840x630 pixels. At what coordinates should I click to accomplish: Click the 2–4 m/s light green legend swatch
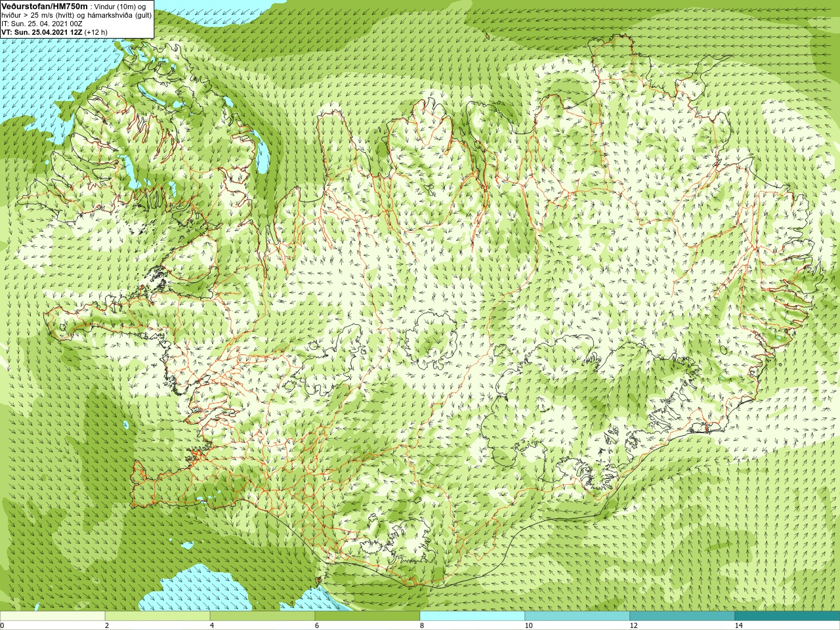(157, 616)
